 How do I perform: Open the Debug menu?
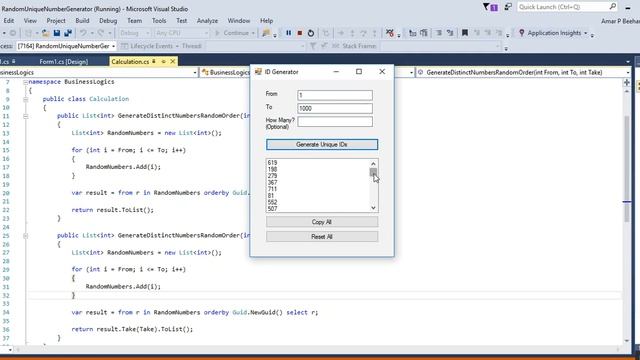(x=108, y=20)
